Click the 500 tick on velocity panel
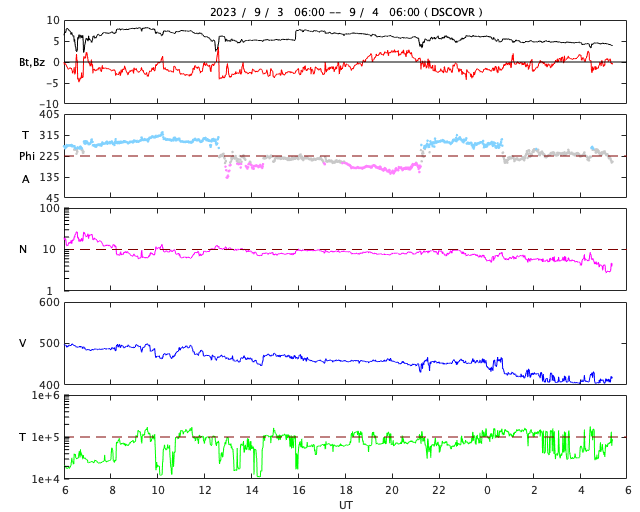640x512 pixels. coord(49,343)
